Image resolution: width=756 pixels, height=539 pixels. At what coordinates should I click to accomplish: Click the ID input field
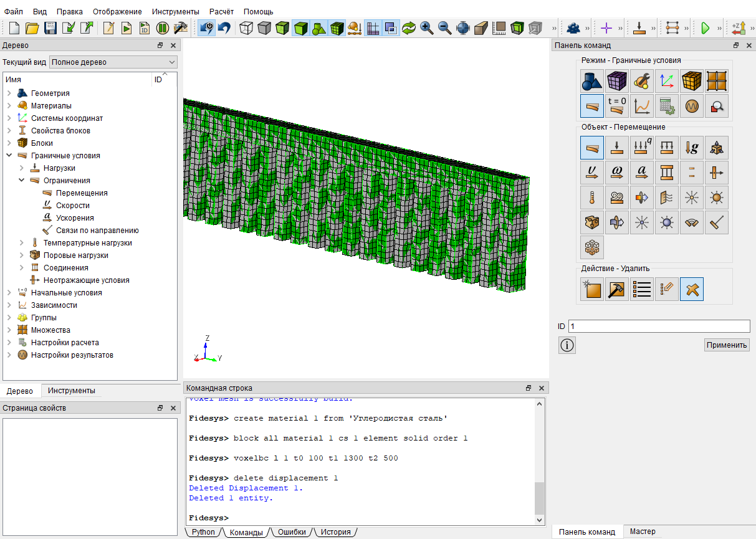tap(659, 327)
